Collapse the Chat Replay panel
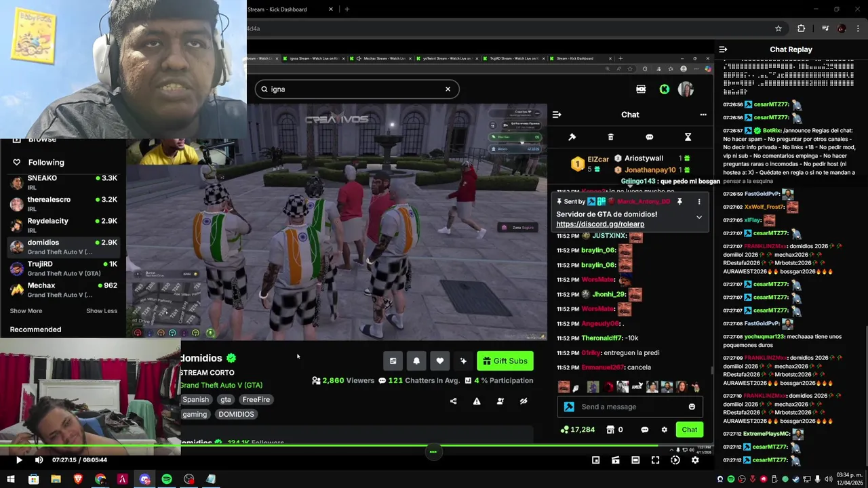Image resolution: width=868 pixels, height=488 pixels. coord(723,49)
